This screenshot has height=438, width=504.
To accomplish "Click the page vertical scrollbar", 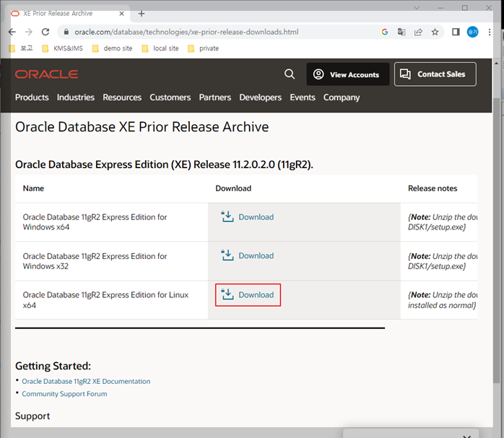I will [x=496, y=241].
